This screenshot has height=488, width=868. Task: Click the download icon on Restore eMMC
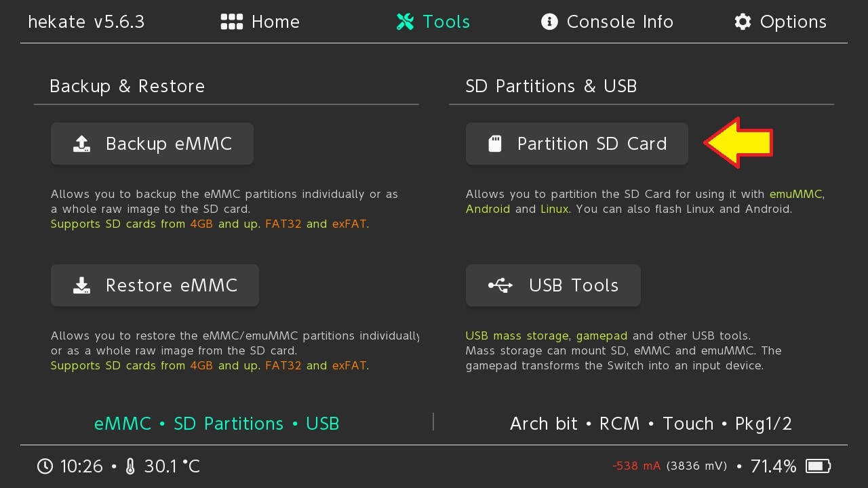81,285
